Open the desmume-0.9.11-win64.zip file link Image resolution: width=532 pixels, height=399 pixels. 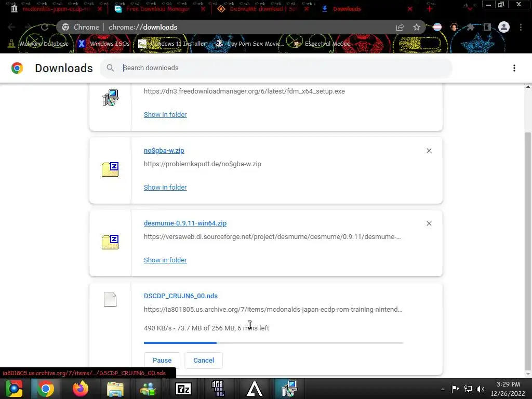pyautogui.click(x=185, y=223)
